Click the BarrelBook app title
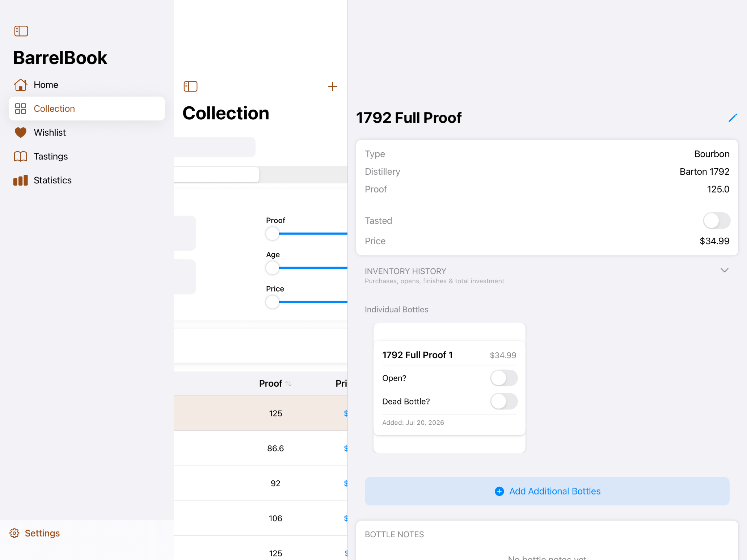 (60, 58)
